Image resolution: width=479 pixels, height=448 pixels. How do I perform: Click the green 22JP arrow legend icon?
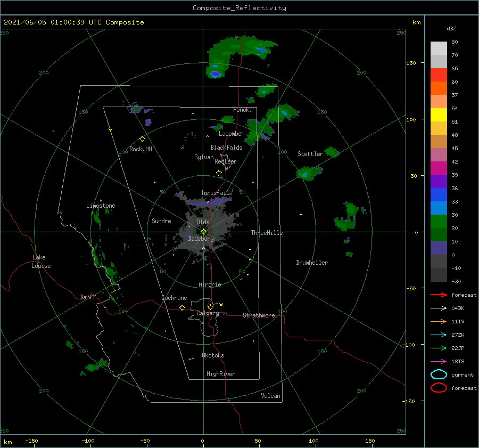(439, 348)
